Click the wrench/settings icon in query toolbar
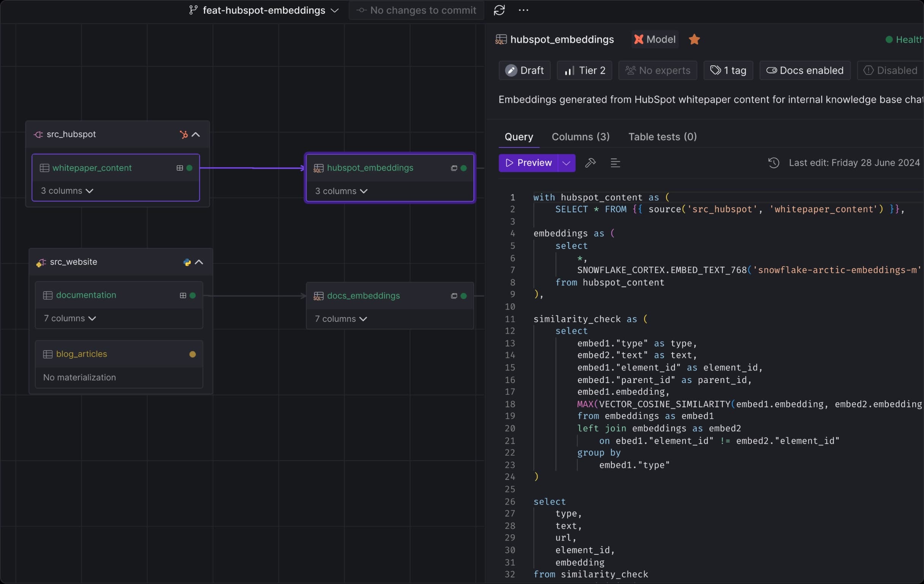 tap(590, 162)
